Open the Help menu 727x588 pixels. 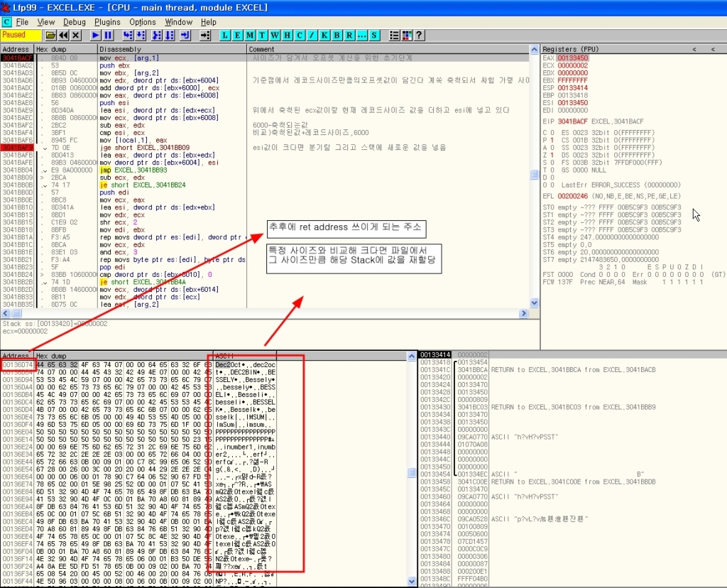click(x=209, y=22)
